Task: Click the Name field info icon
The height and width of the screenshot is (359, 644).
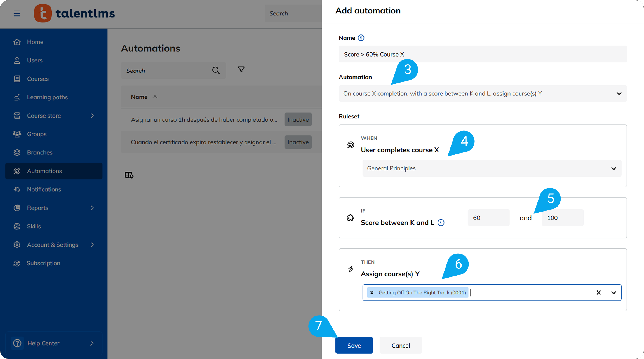Action: (361, 38)
